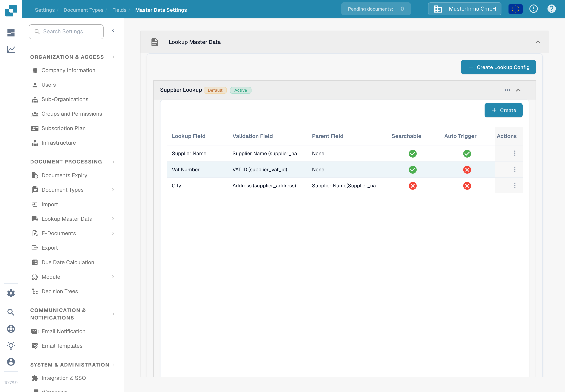This screenshot has height=392, width=565.
Task: Click the settings gear icon in left rail
Action: pyautogui.click(x=11, y=293)
